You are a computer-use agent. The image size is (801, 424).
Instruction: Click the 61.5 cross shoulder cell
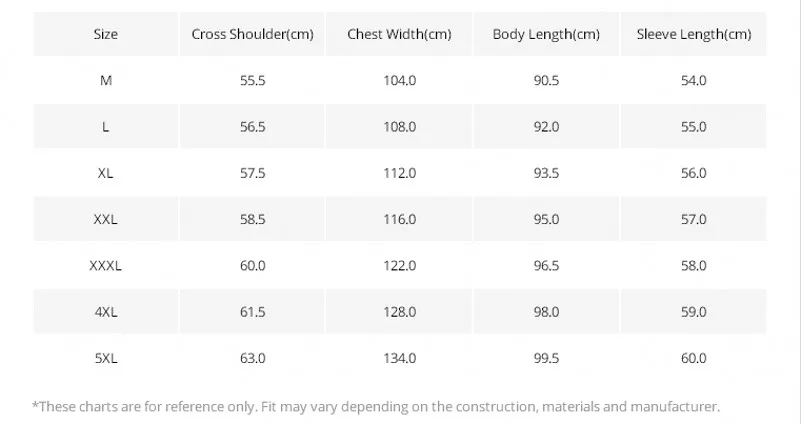click(252, 312)
